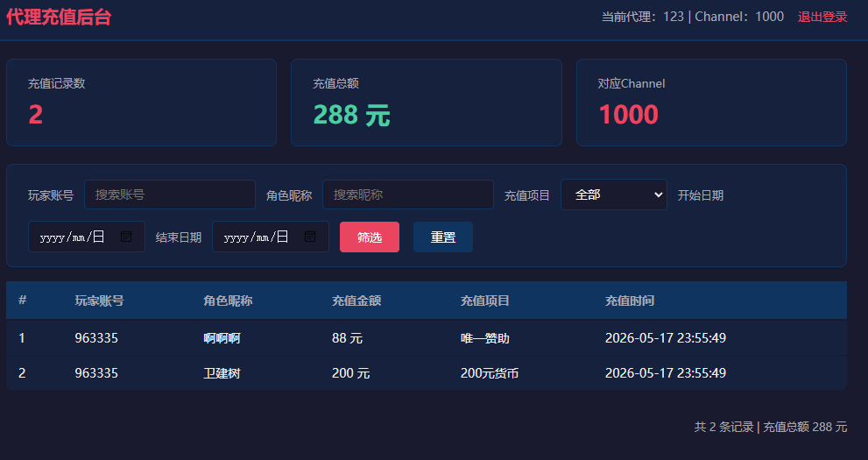Click the 充值记录数 card value 2
868x460 pixels.
click(x=35, y=115)
